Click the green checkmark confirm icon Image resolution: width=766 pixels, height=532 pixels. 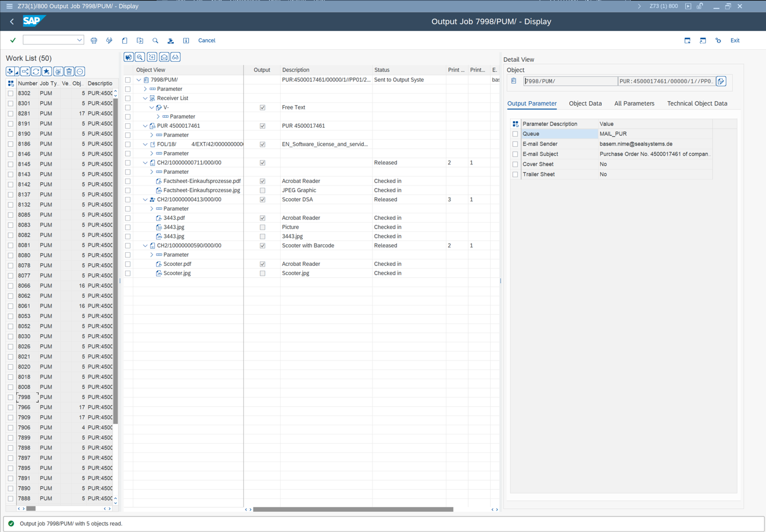tap(13, 40)
